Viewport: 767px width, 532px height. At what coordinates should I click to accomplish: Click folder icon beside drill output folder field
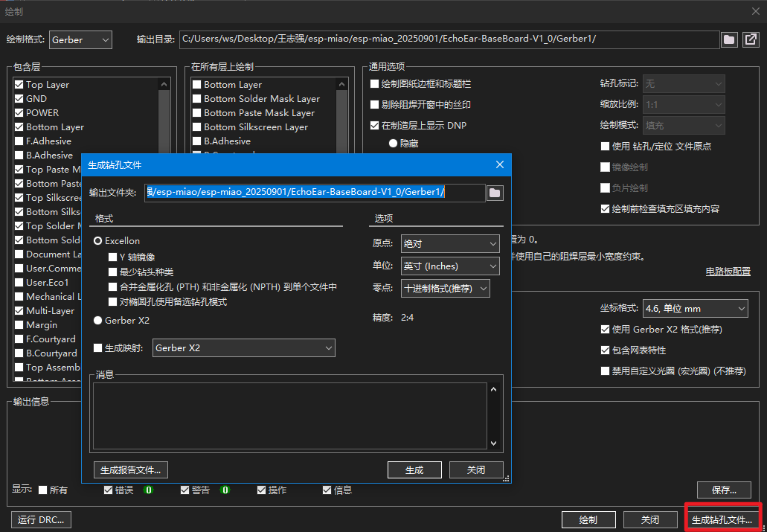click(x=495, y=193)
